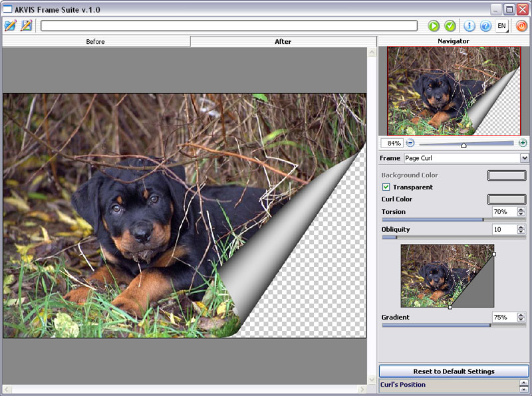
Task: Open program info with the i icon
Action: click(x=469, y=26)
